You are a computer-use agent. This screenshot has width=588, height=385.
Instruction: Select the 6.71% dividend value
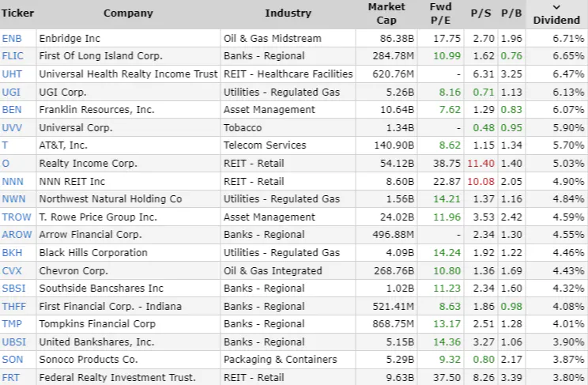[568, 38]
